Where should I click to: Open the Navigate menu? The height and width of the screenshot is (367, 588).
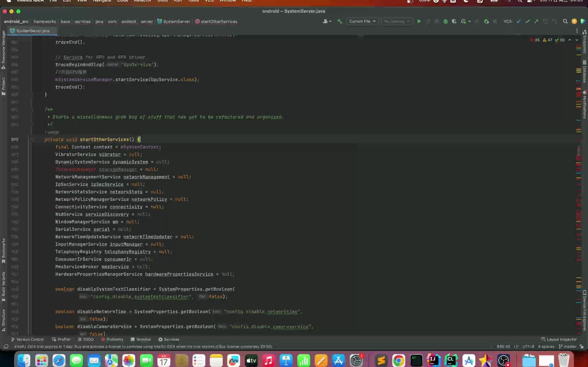pos(102,1)
